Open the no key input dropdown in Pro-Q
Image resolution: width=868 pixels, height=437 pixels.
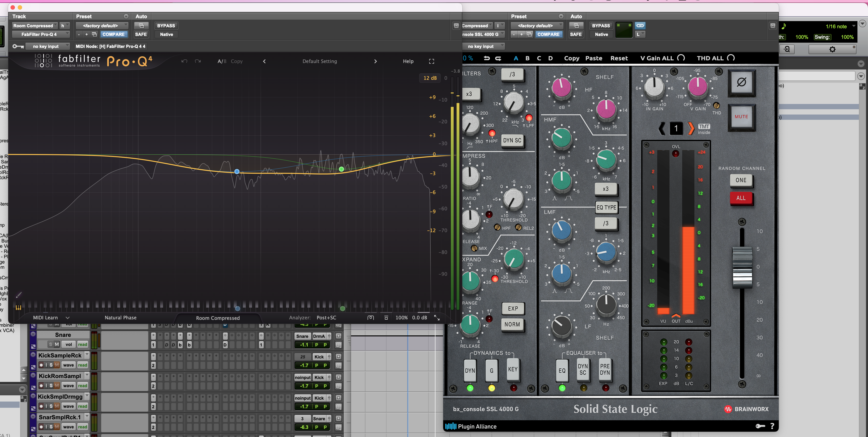pyautogui.click(x=48, y=46)
